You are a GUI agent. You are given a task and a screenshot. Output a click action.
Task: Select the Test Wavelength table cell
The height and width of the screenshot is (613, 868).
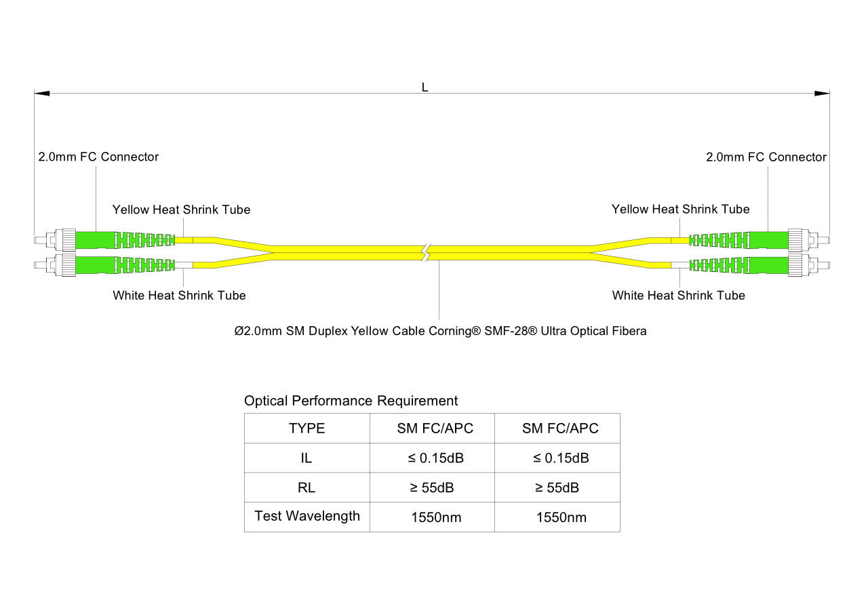[x=307, y=516]
